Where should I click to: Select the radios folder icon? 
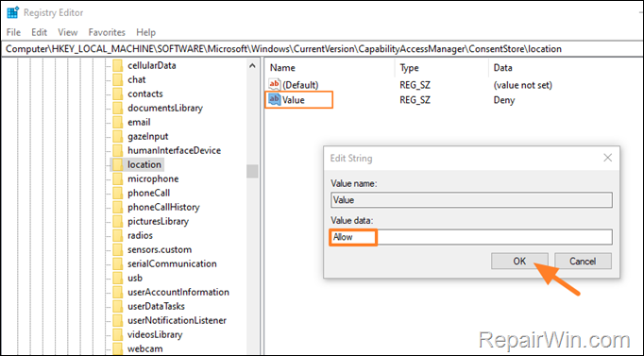(118, 236)
